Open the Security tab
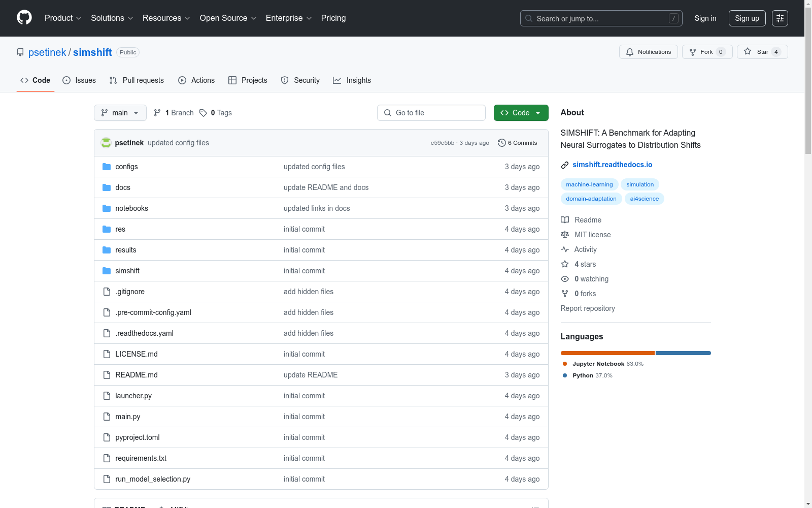This screenshot has height=508, width=812. coord(300,80)
